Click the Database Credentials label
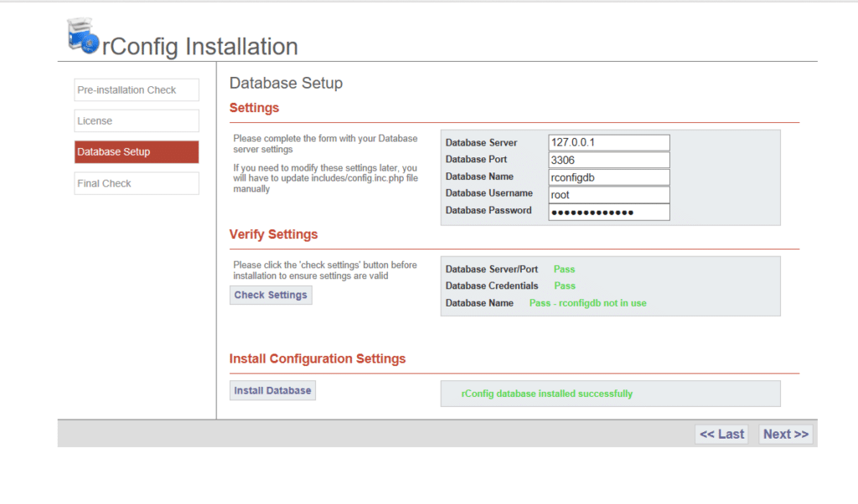 491,285
